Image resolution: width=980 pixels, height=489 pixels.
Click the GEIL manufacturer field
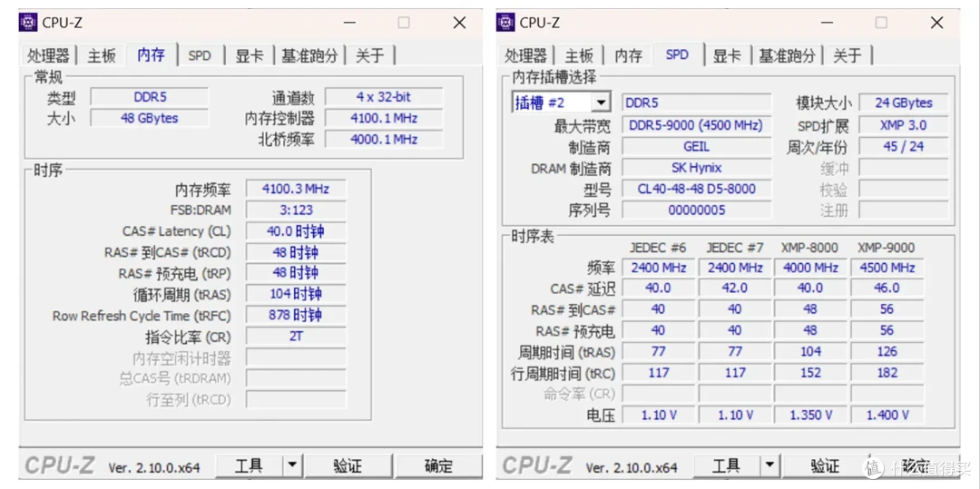tap(696, 147)
